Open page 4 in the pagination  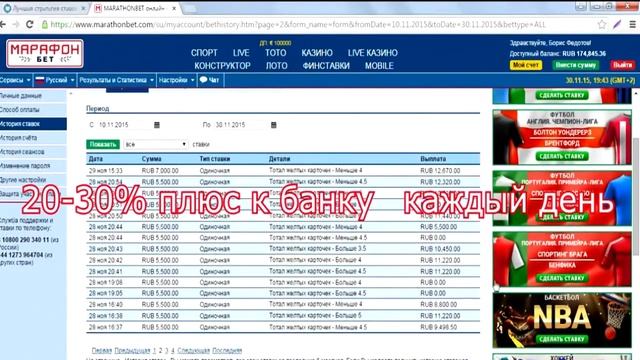173,351
